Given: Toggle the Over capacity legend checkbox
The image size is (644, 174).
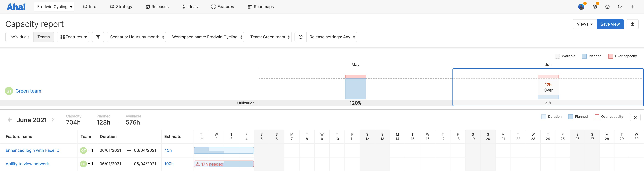Looking at the screenshot, I should [x=611, y=56].
